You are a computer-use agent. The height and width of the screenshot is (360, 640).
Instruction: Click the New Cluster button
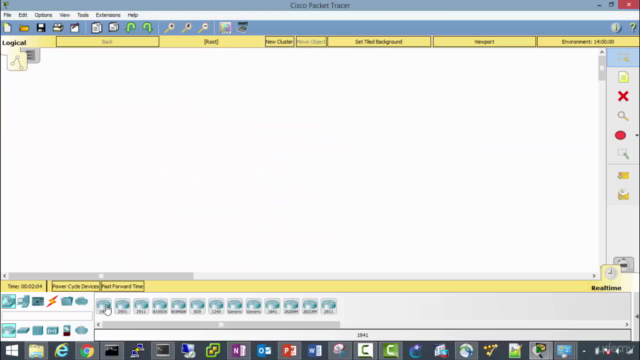pos(279,42)
